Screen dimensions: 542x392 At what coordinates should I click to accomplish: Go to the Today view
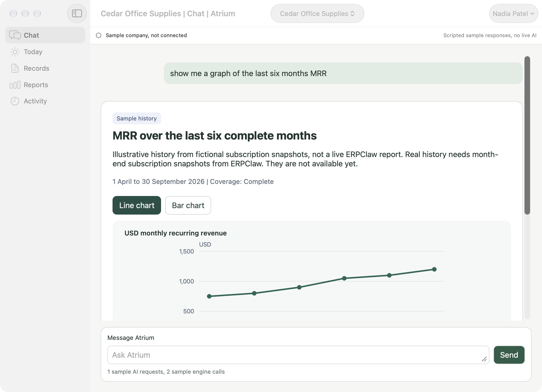[45, 52]
